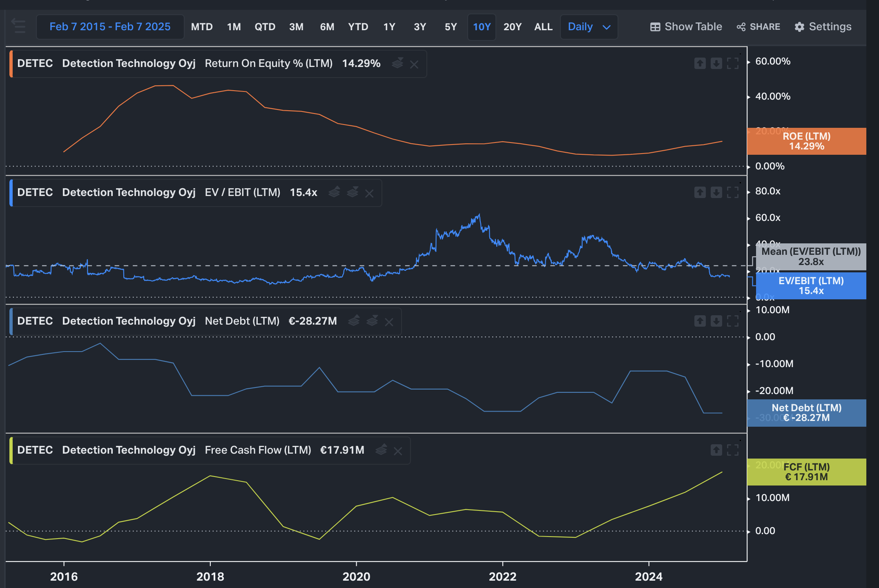Move the EV / EBIT pane down
Image resolution: width=879 pixels, height=588 pixels.
click(x=716, y=192)
